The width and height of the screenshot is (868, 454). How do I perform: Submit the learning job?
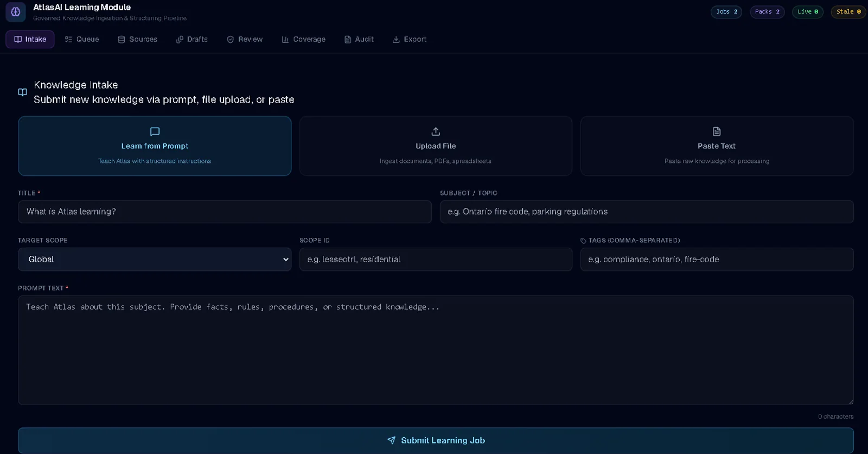436,440
